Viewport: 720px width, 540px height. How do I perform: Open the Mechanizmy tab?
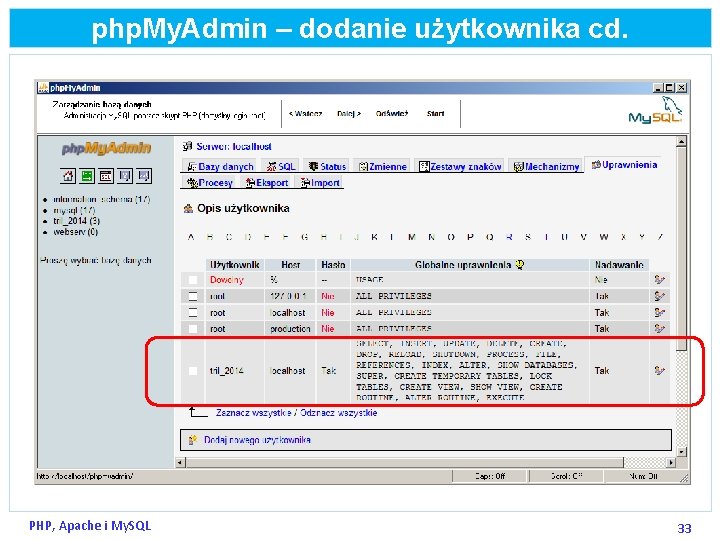pyautogui.click(x=546, y=167)
